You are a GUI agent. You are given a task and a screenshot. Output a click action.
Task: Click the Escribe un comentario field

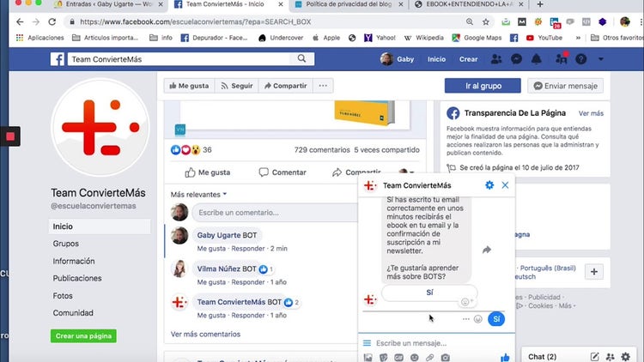tap(275, 213)
